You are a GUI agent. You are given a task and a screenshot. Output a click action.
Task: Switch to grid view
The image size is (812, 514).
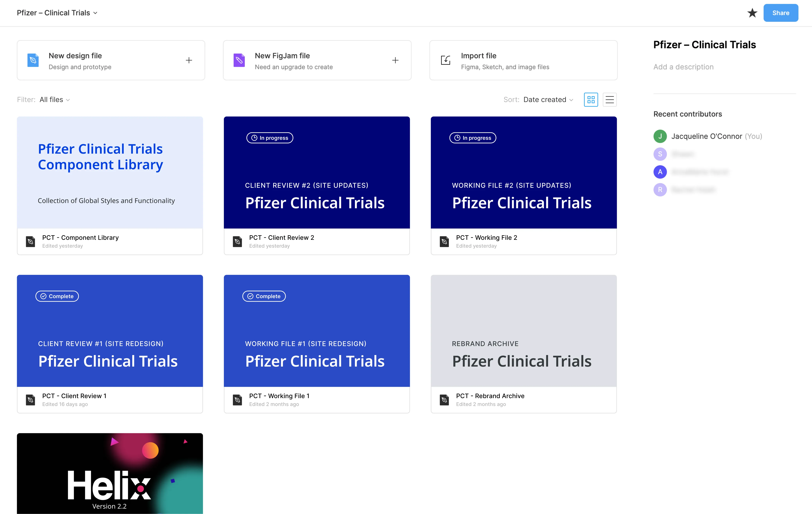click(591, 100)
